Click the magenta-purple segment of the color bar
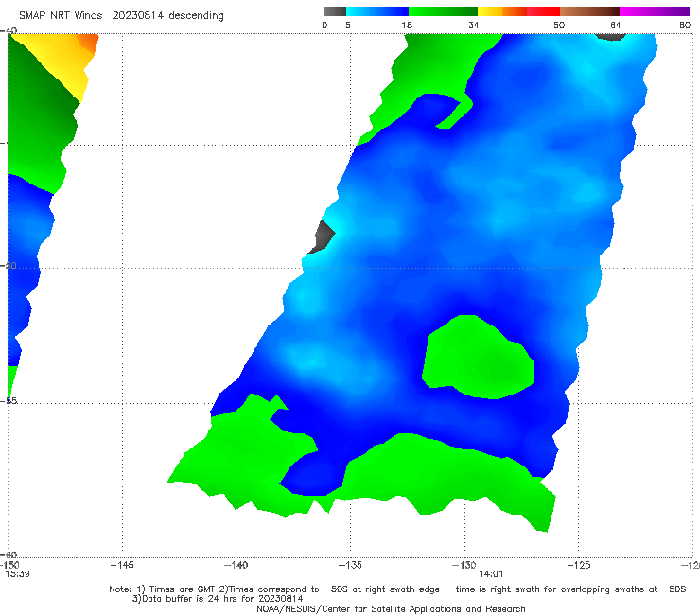 click(655, 11)
